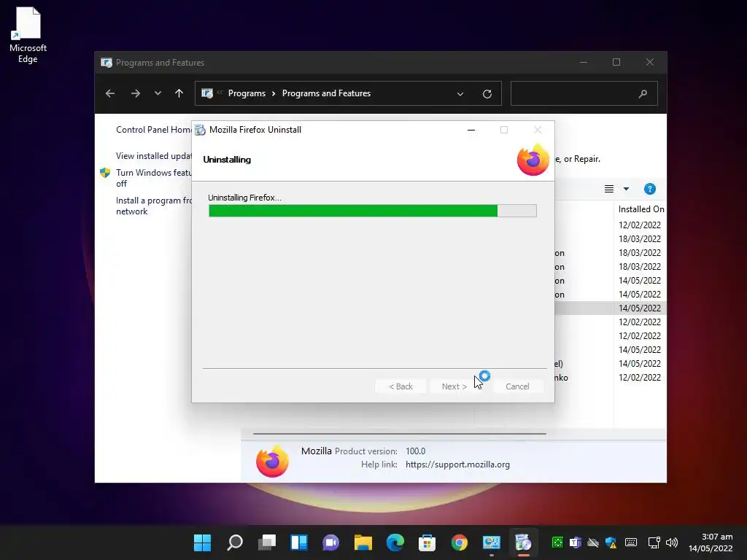
Task: Select the last 12/02/2022 date row
Action: 640,377
